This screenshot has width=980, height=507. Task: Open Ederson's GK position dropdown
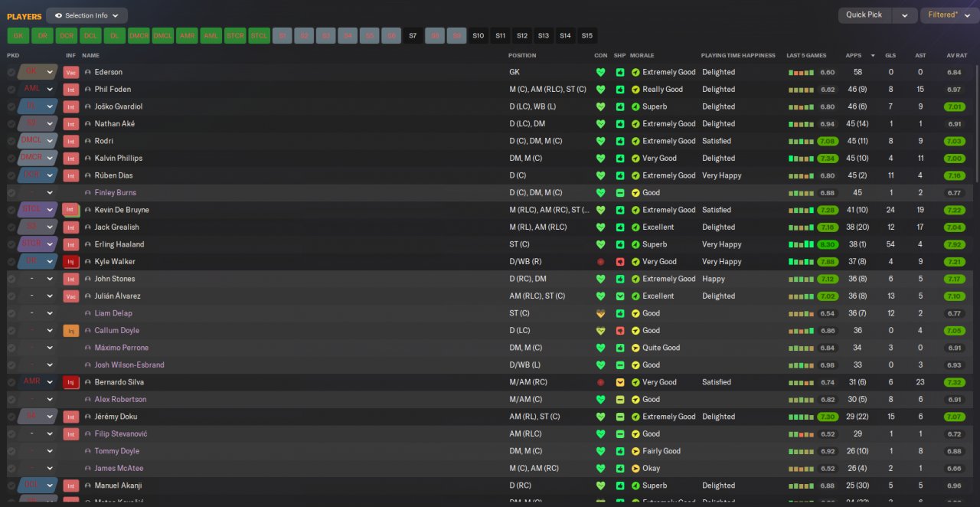tap(38, 72)
